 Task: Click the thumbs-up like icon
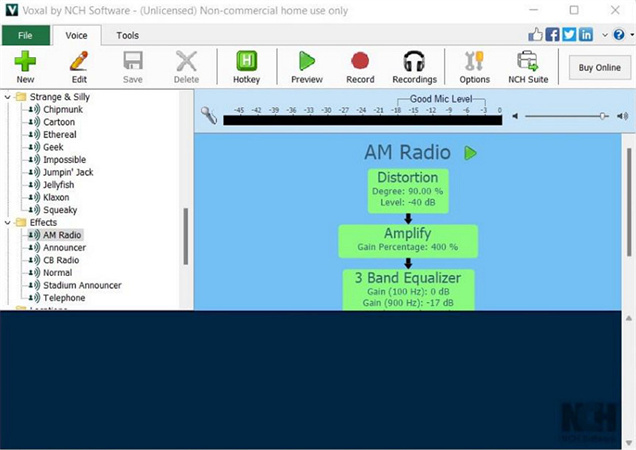[x=535, y=34]
